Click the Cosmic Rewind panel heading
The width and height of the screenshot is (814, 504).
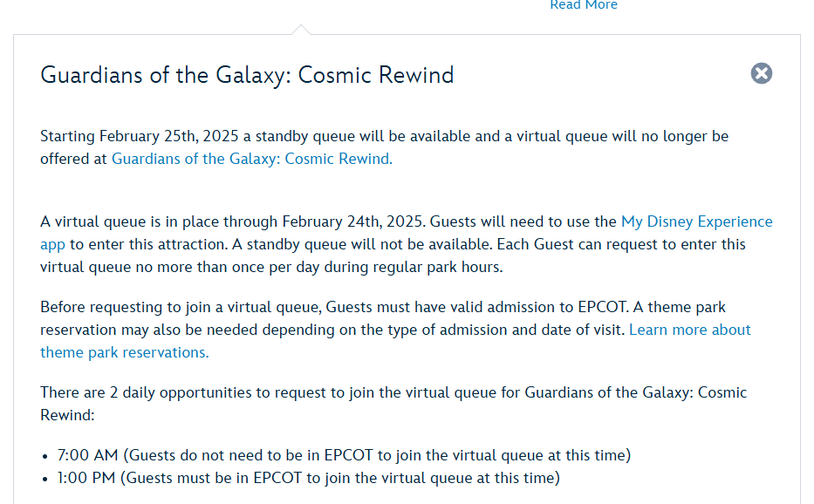(x=247, y=75)
